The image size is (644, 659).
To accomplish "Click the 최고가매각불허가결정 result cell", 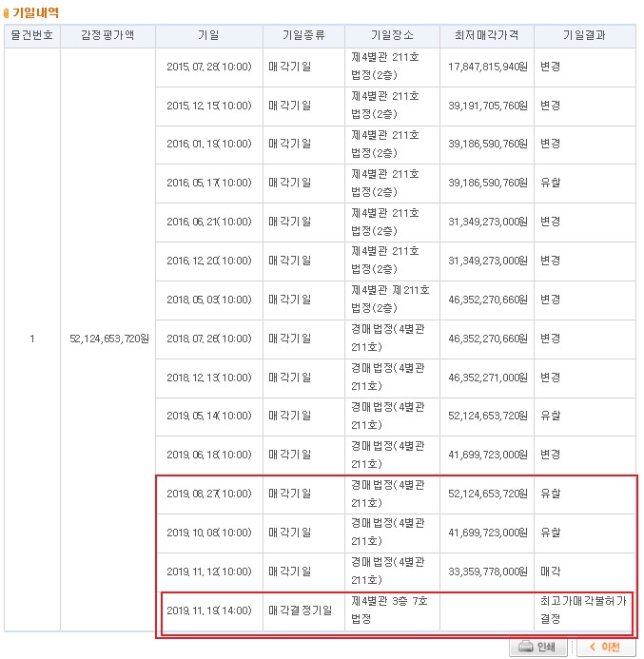I will [x=584, y=611].
